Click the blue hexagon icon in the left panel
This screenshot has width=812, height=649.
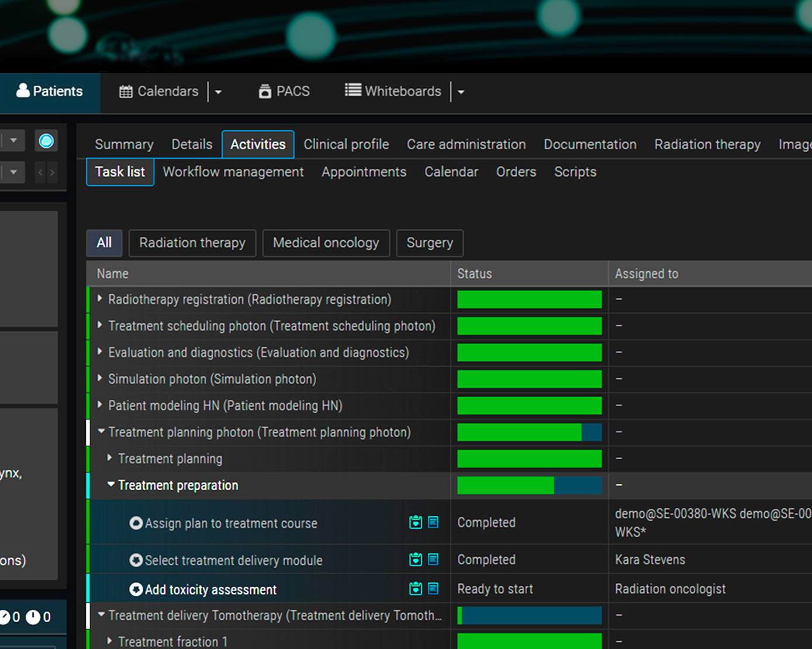point(46,141)
